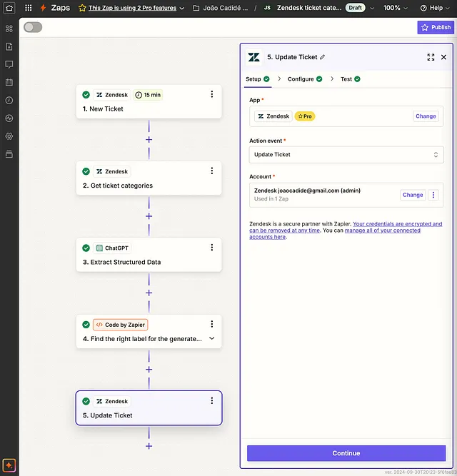Add step after Get ticket categories

coord(149,216)
